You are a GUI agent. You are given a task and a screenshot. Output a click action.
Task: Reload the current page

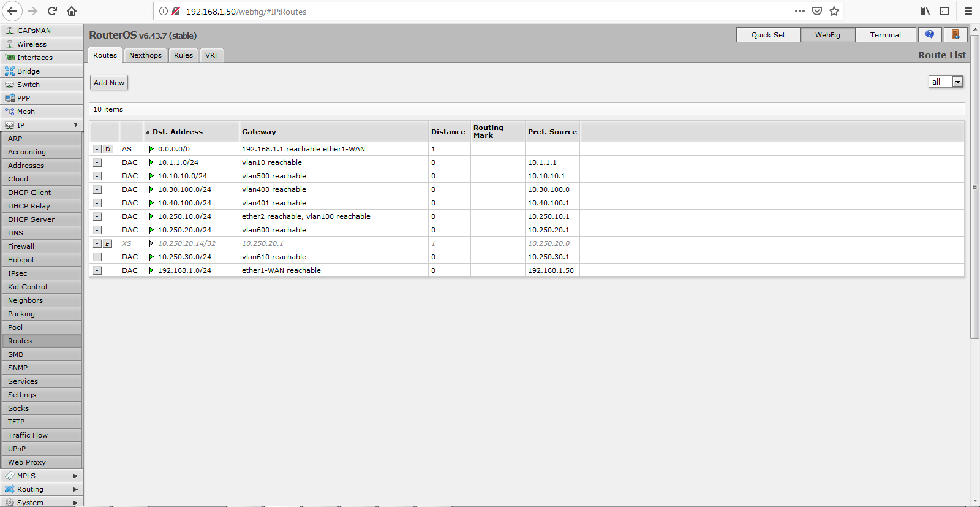(x=53, y=11)
